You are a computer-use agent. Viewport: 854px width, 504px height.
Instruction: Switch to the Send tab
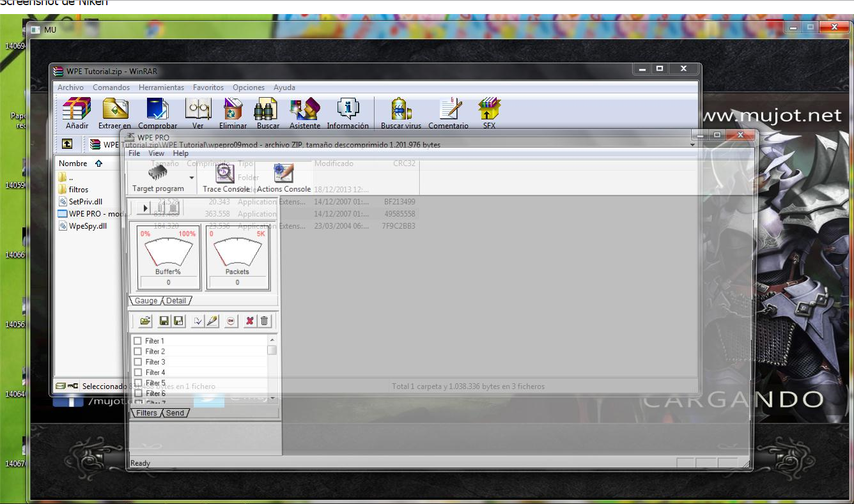click(x=175, y=413)
